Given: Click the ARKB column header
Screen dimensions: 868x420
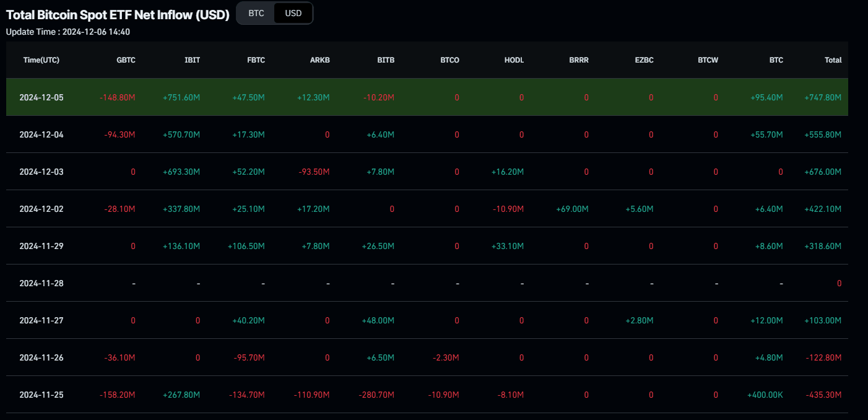Looking at the screenshot, I should click(x=319, y=60).
